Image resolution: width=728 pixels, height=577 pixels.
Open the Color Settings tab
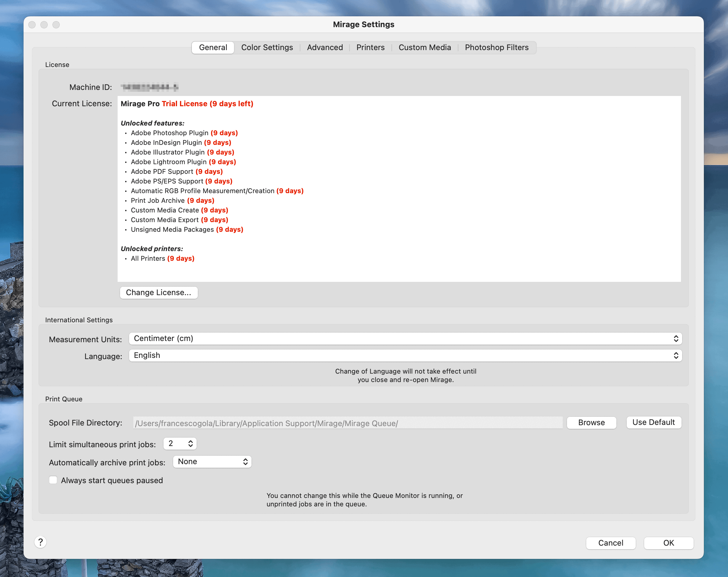point(267,47)
